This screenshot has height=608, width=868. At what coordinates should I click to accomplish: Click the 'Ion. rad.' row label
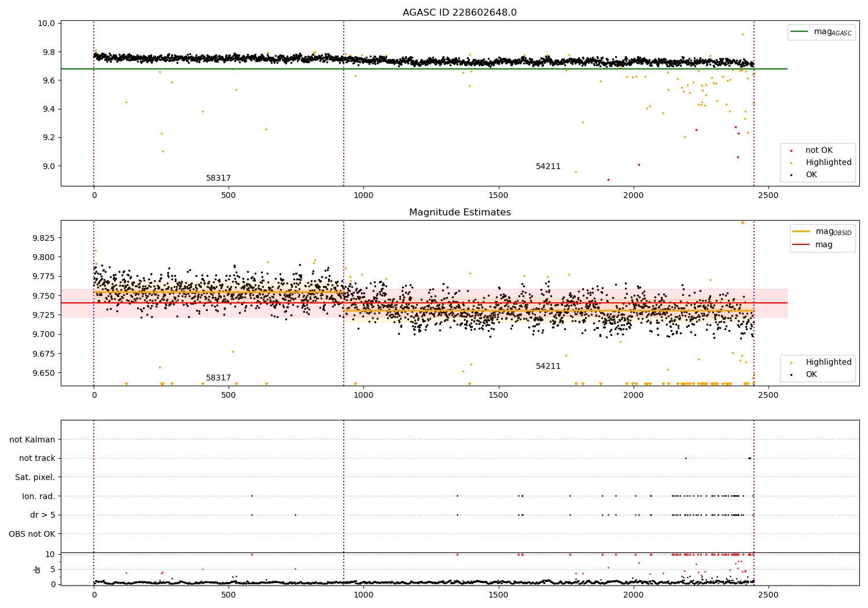coord(39,496)
